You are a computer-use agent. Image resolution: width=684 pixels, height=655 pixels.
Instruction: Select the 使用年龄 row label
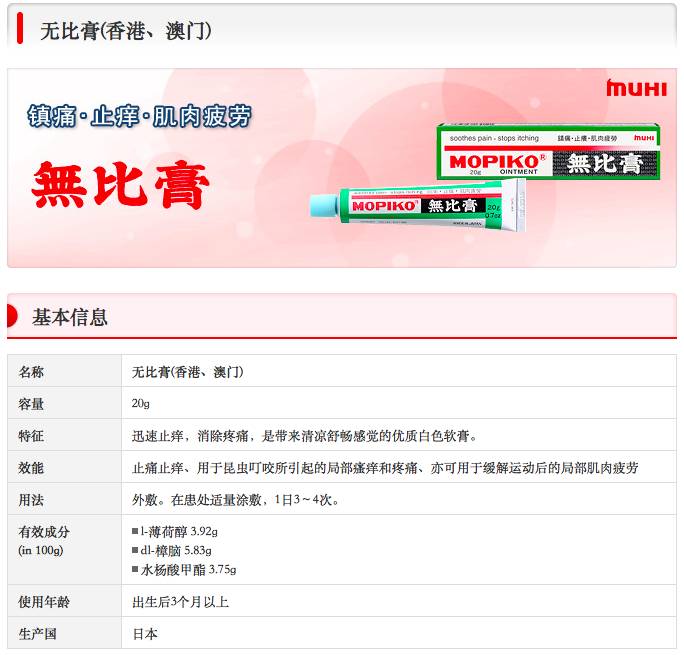(44, 602)
